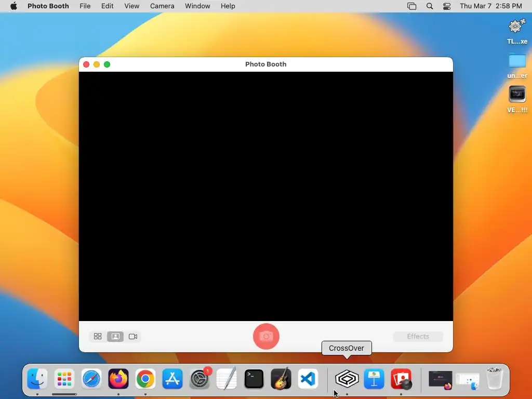Open the Edit menu
This screenshot has width=532, height=399.
pyautogui.click(x=107, y=6)
